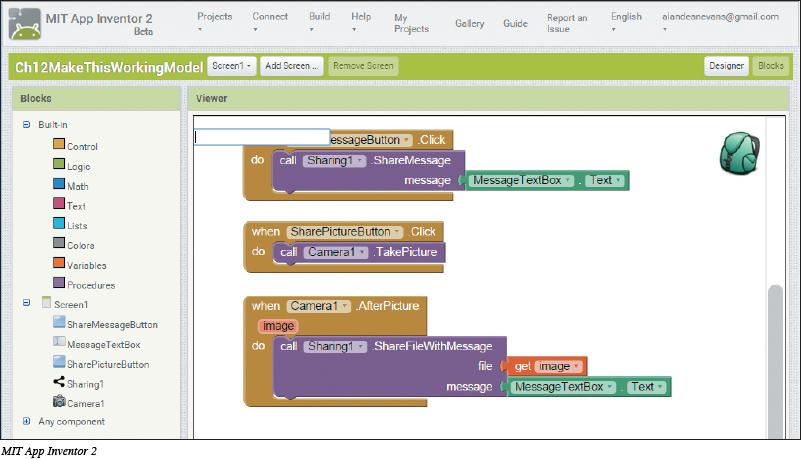Image resolution: width=801 pixels, height=459 pixels.
Task: Switch to the Designer view
Action: (x=726, y=66)
